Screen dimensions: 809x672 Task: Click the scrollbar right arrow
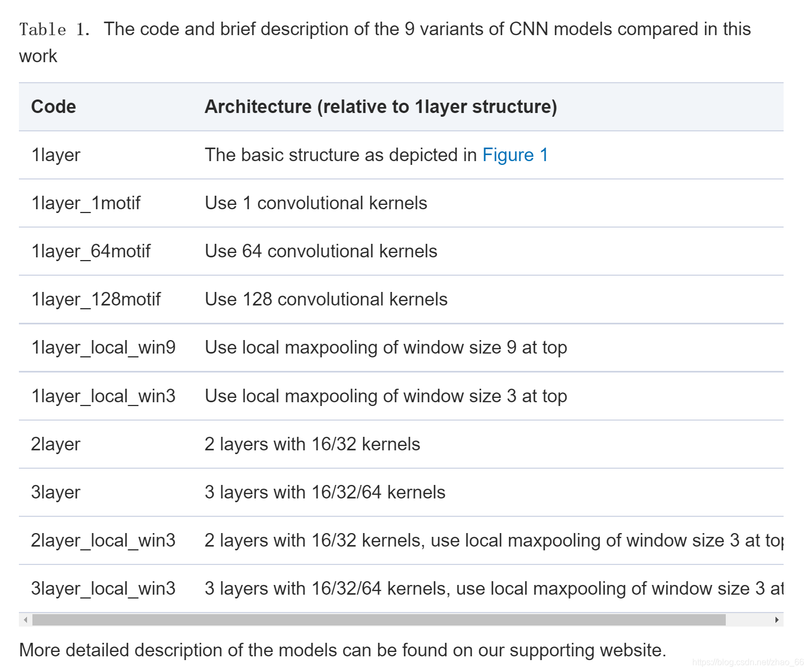point(777,620)
